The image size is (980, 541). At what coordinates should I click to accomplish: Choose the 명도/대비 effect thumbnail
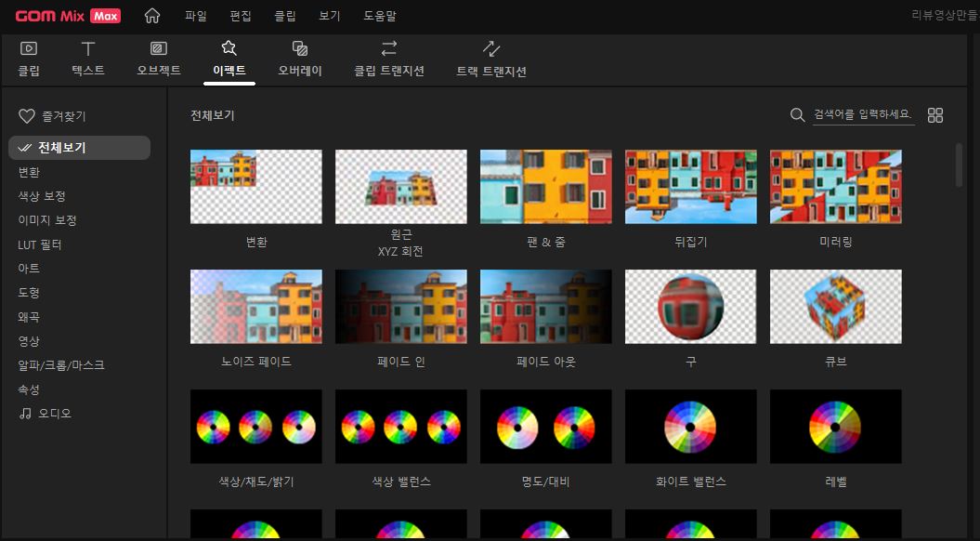pyautogui.click(x=546, y=427)
